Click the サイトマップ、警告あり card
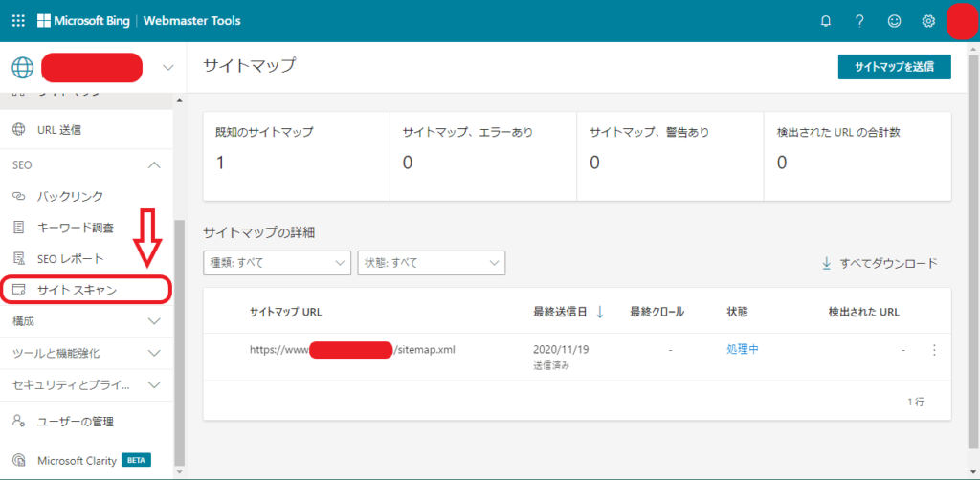Screen dimensions: 980x480 coord(670,156)
